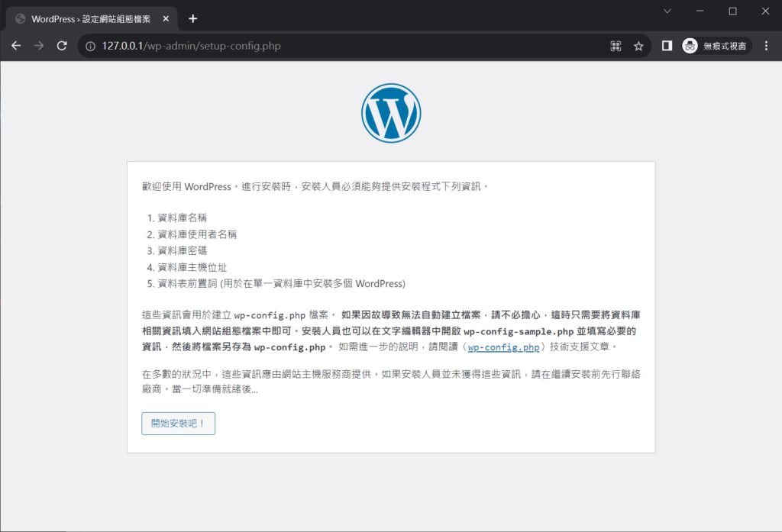Open the Chrome three-dot menu
Screen dimensions: 782x532
(766, 46)
